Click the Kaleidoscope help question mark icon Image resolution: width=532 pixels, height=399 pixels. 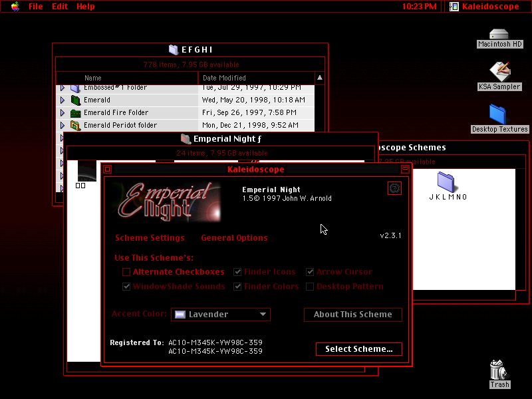pyautogui.click(x=394, y=188)
